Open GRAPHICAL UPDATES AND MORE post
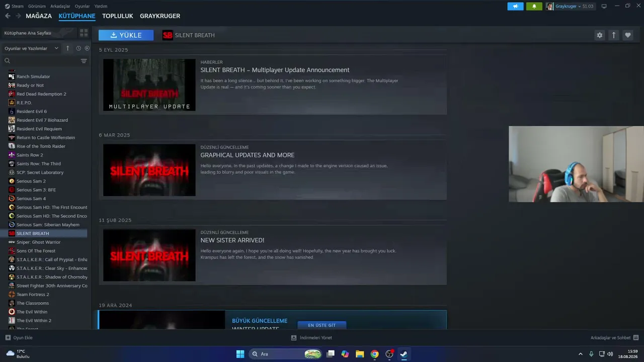 [248, 155]
